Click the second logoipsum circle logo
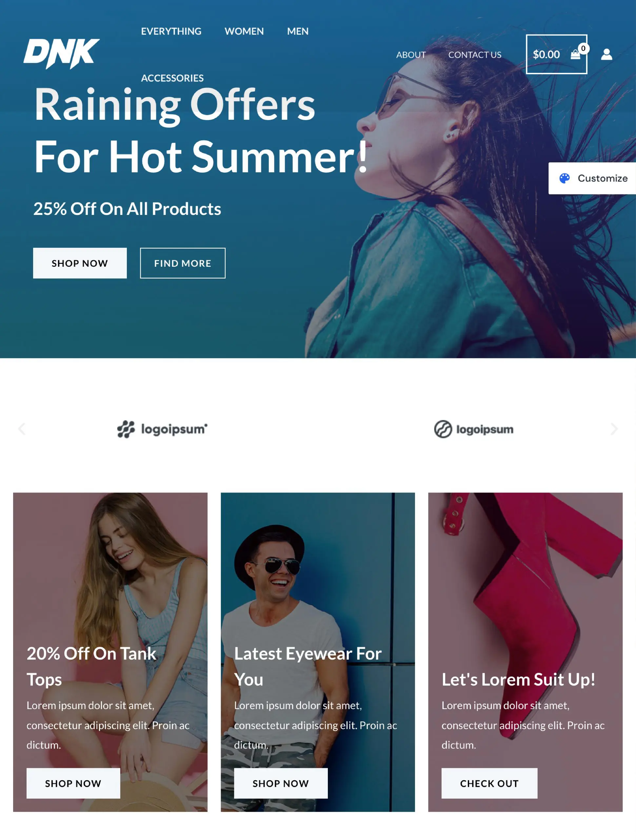The width and height of the screenshot is (636, 840). tap(474, 429)
